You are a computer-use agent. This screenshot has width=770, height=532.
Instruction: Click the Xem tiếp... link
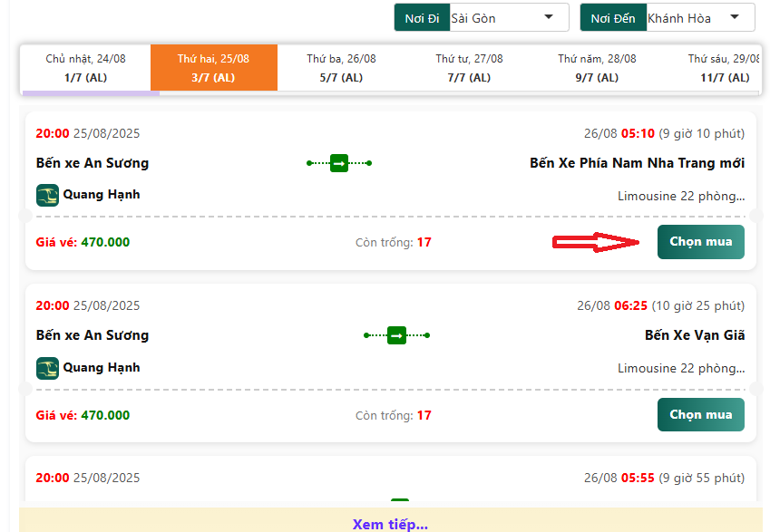(x=390, y=524)
